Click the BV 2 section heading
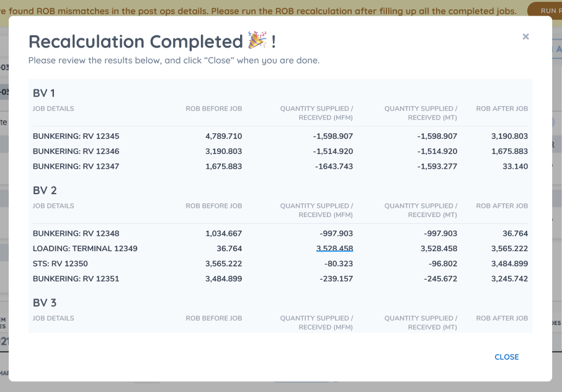This screenshot has width=562, height=392. tap(45, 190)
